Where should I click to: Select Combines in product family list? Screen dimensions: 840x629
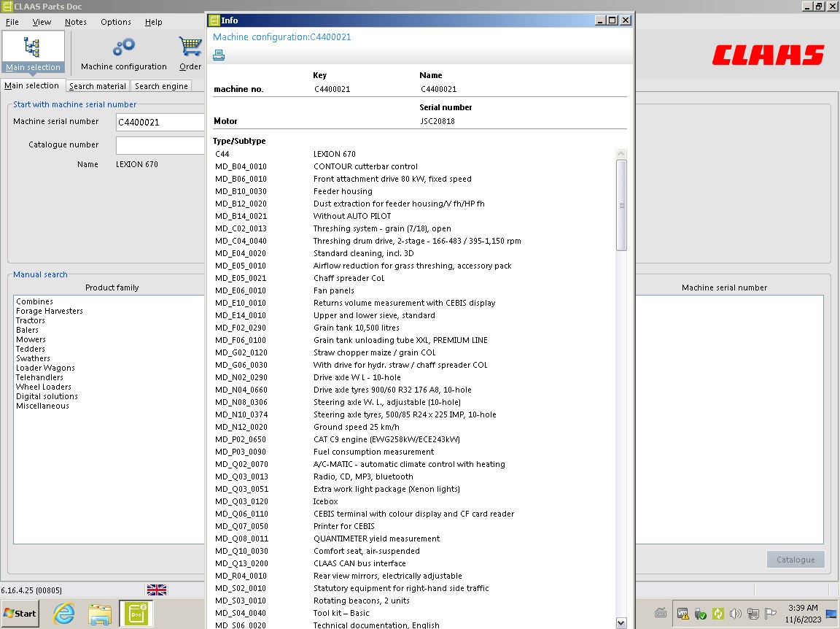pyautogui.click(x=34, y=301)
